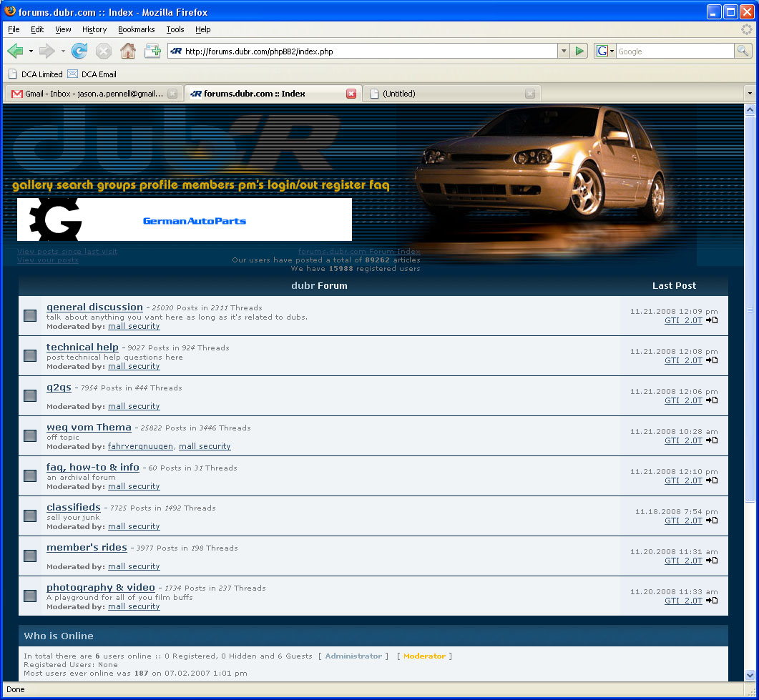Screen dimensions: 759x700
Task: Open the Tools menu
Action: [175, 29]
